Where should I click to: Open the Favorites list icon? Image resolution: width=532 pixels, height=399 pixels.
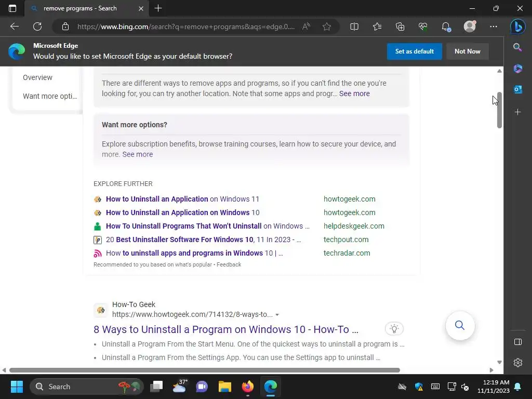pyautogui.click(x=377, y=26)
